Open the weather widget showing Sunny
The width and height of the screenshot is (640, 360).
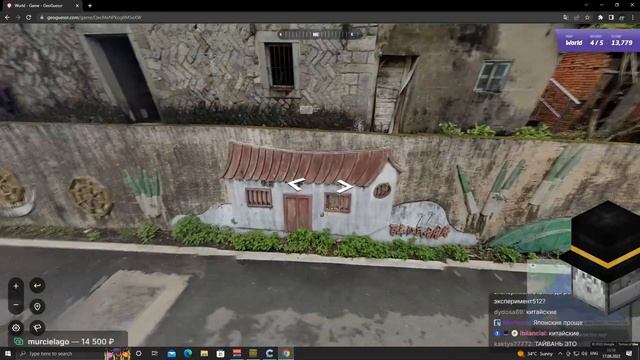pyautogui.click(x=535, y=354)
